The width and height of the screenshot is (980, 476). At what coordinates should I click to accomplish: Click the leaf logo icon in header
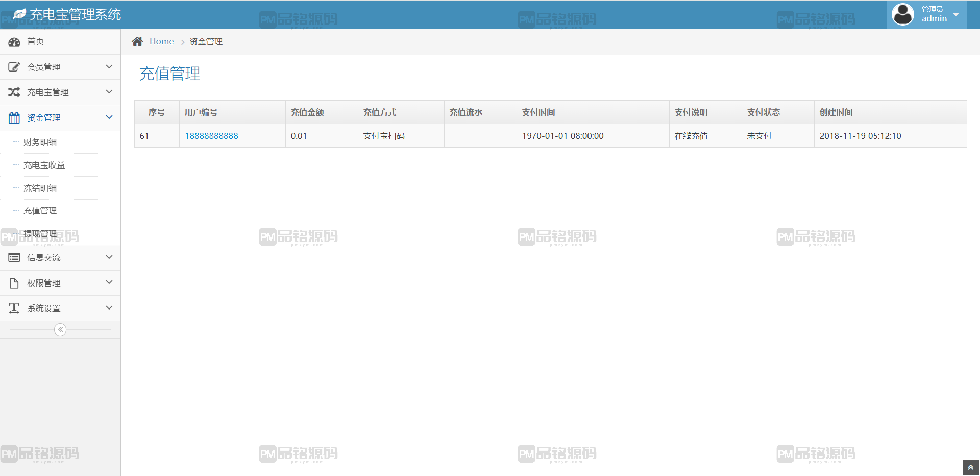[x=19, y=14]
